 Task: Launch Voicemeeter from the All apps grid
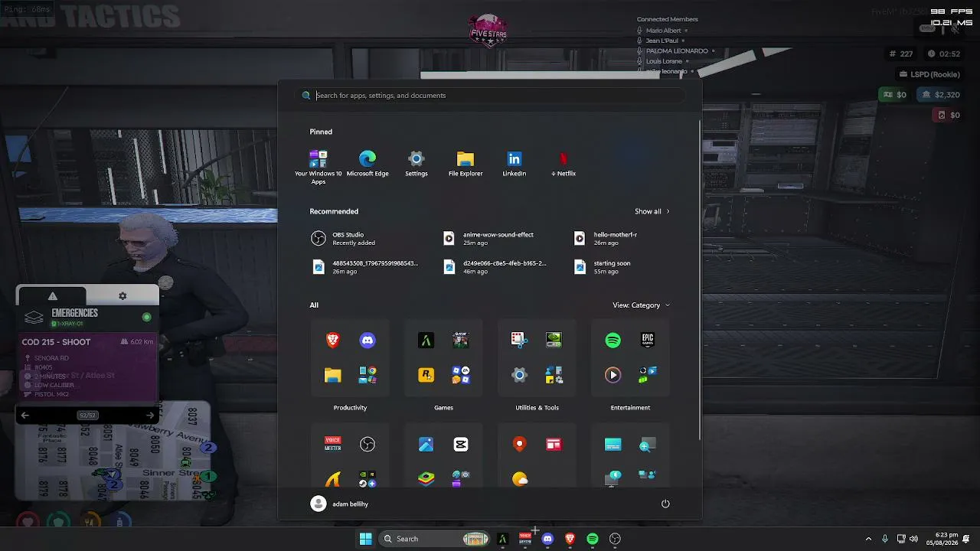point(333,445)
